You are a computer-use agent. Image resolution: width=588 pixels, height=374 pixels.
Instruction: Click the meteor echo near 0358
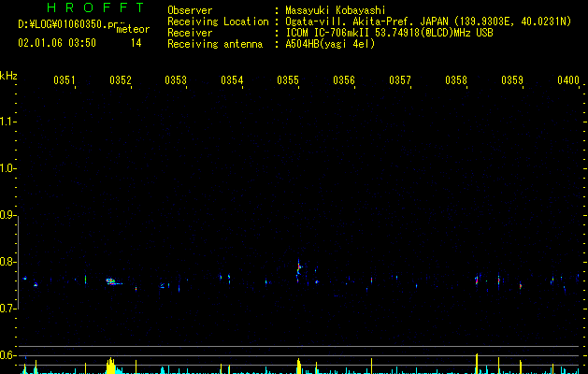coord(477,280)
